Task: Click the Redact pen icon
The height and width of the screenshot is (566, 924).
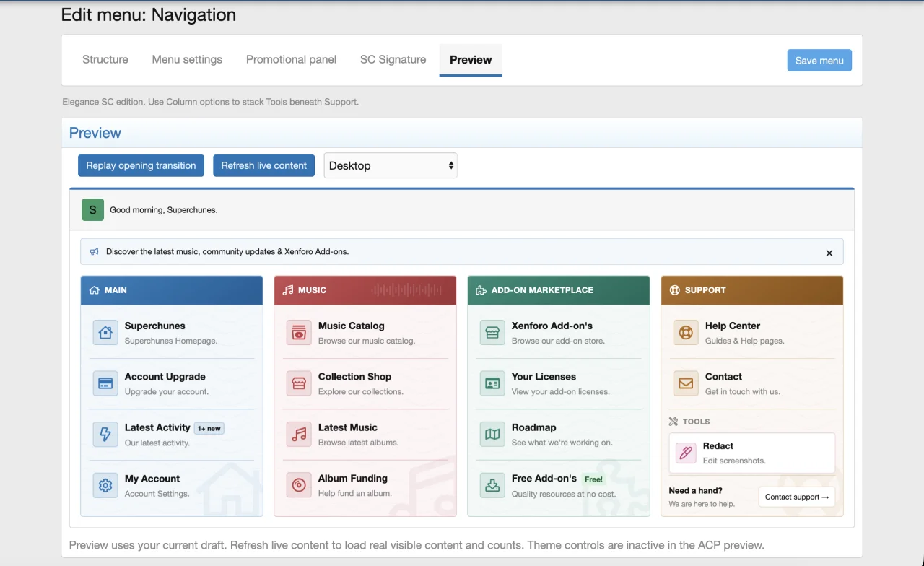Action: [686, 453]
